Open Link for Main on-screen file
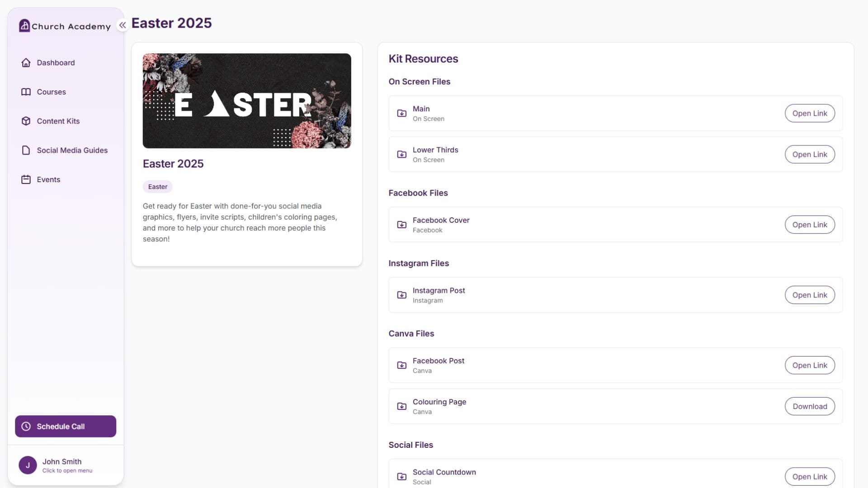Viewport: 868px width, 488px height. tap(810, 113)
